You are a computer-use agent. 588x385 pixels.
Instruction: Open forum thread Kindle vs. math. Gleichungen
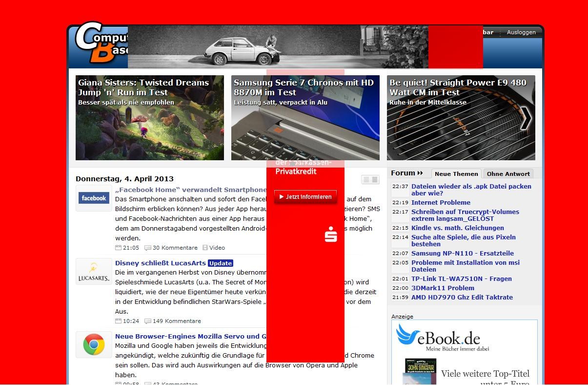point(458,228)
